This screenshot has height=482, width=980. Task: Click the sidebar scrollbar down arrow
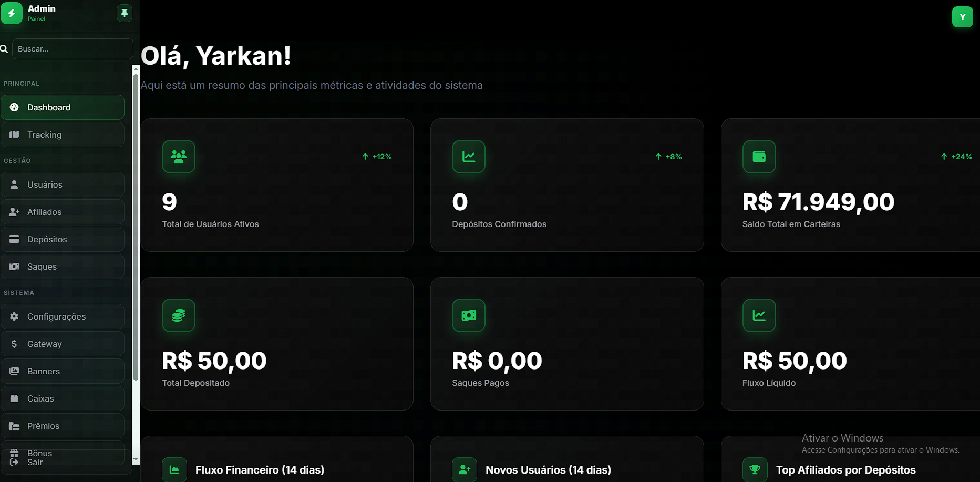pos(136,459)
